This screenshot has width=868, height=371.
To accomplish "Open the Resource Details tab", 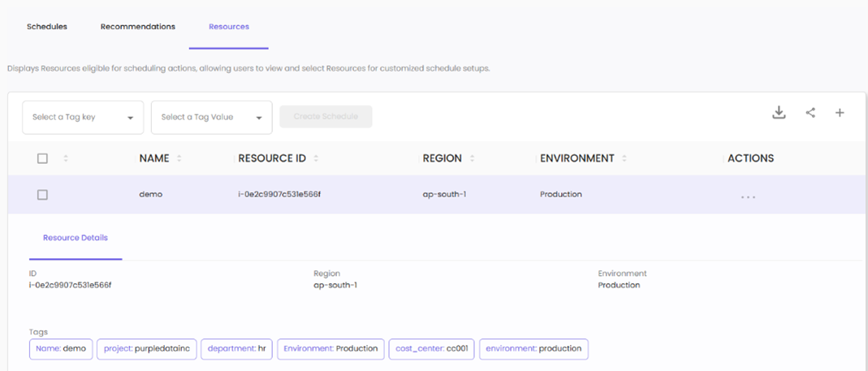I will click(76, 238).
